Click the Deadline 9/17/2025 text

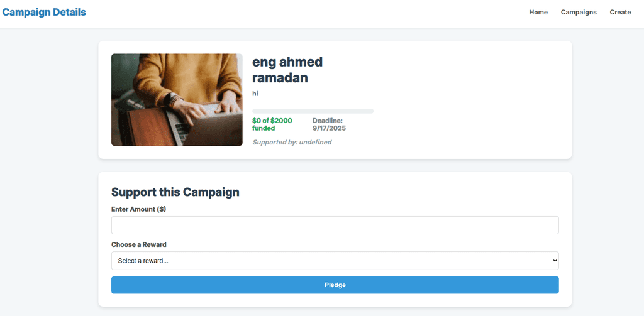pos(329,124)
